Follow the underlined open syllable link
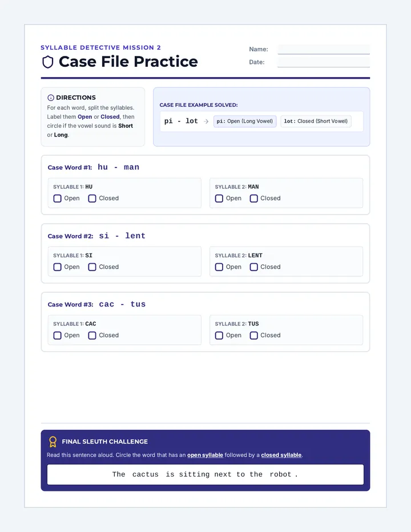The width and height of the screenshot is (411, 532). click(x=205, y=455)
